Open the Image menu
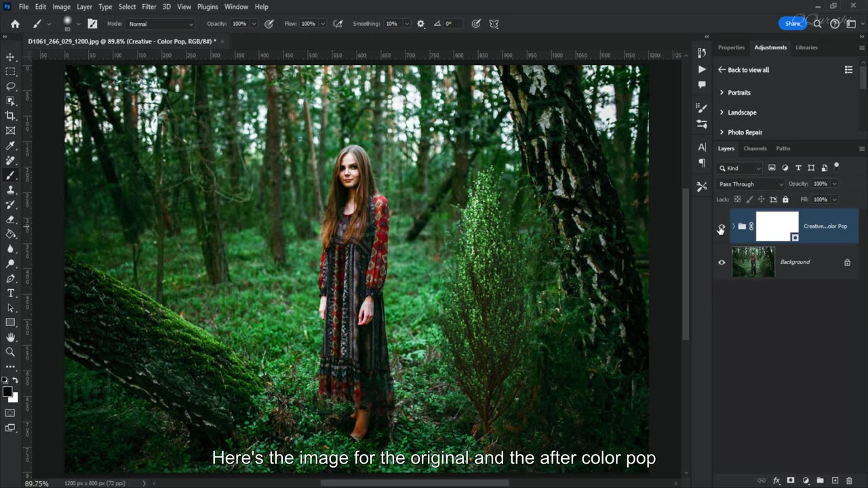The width and height of the screenshot is (868, 488). click(x=61, y=7)
